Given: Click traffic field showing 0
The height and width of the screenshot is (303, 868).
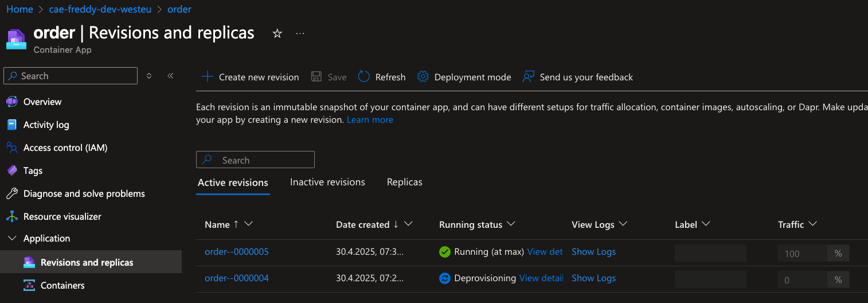Looking at the screenshot, I should click(x=803, y=279).
